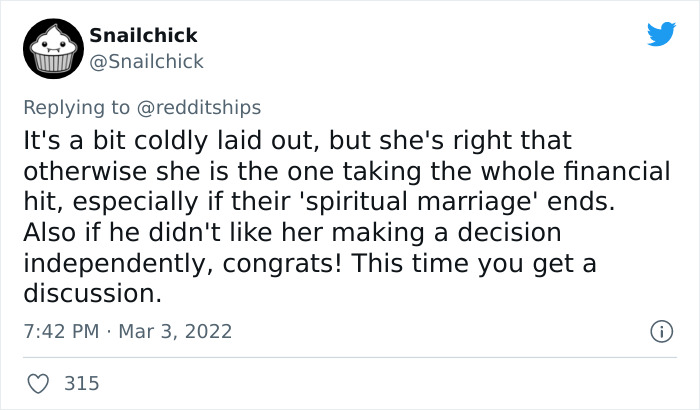View the 315 likes count
700x410 pixels.
81,383
